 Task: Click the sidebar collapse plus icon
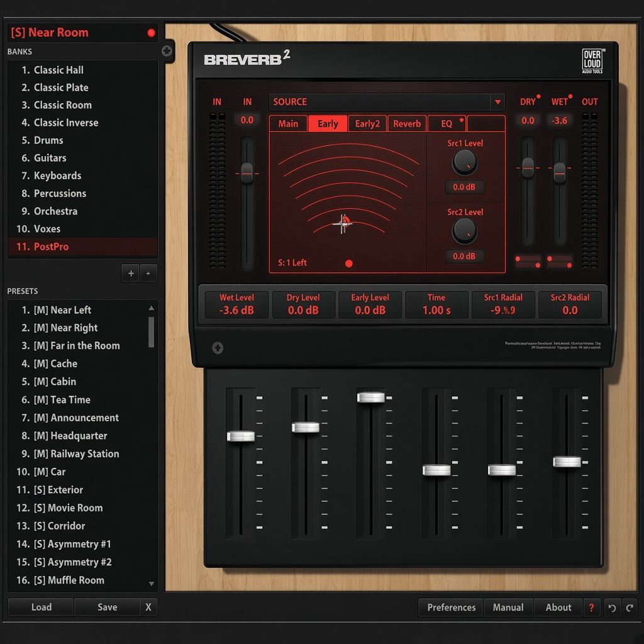tap(167, 51)
